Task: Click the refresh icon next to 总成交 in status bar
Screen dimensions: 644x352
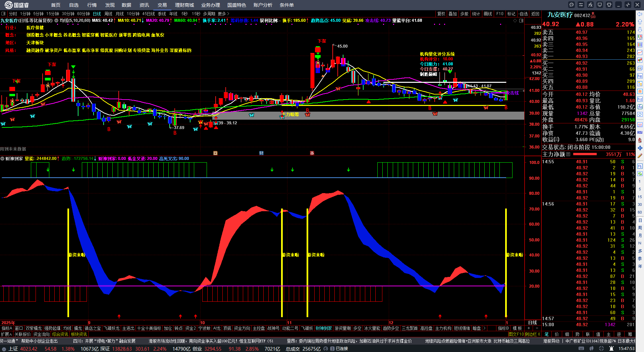Action: coord(326,349)
